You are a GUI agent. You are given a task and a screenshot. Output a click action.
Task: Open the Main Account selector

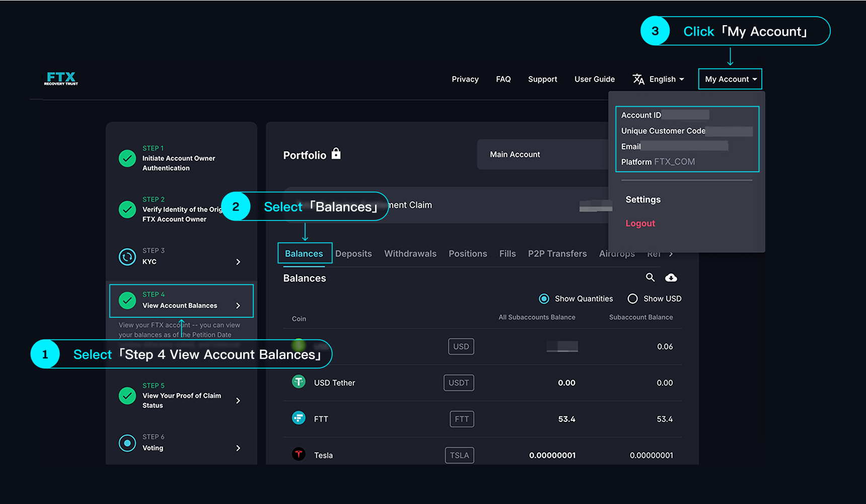[x=543, y=154]
